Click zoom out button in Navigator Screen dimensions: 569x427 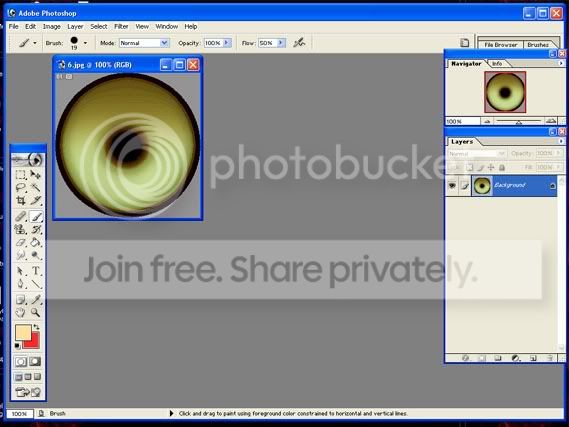click(487, 122)
